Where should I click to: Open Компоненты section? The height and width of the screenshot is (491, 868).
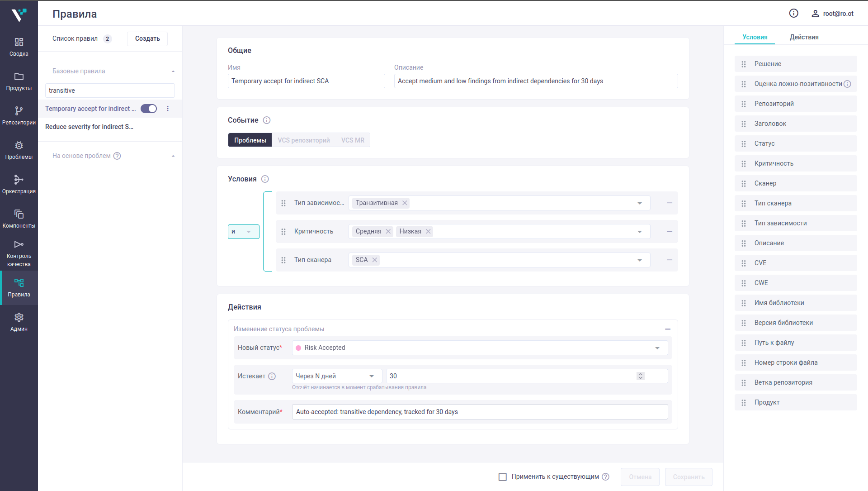[x=19, y=219]
